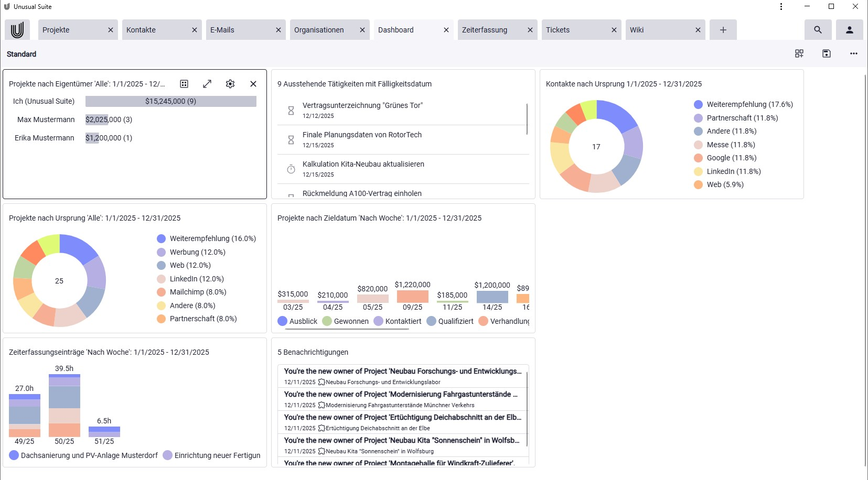Viewport: 868px width, 480px height.
Task: Open settings gear of Projekte nach Eigentümer widget
Action: (x=230, y=84)
